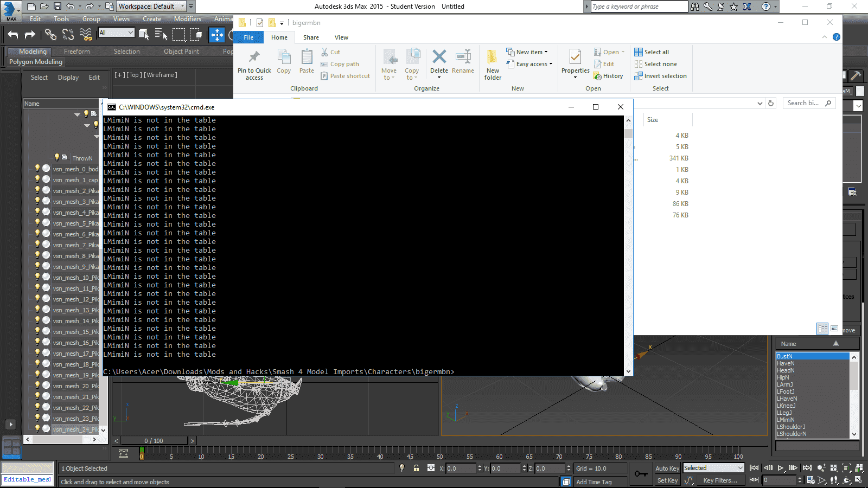Toggle the Auto Key animation mode
Viewport: 868px width, 488px height.
pos(667,468)
